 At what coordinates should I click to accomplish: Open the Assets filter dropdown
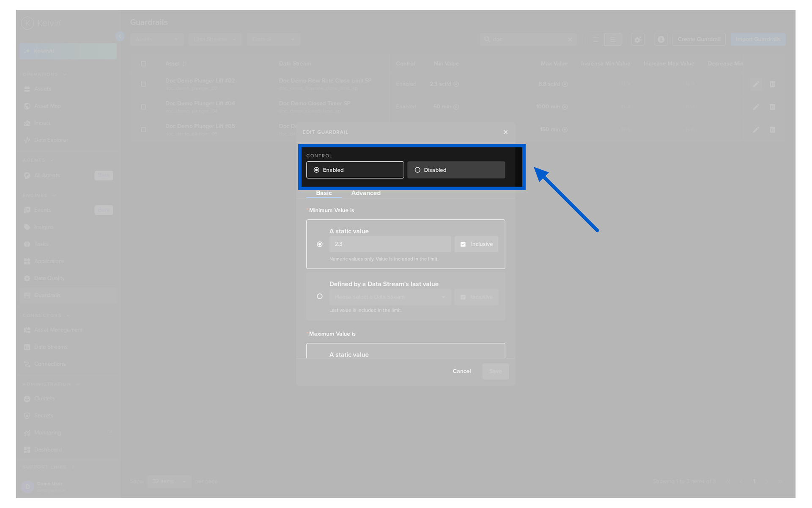[x=156, y=39]
